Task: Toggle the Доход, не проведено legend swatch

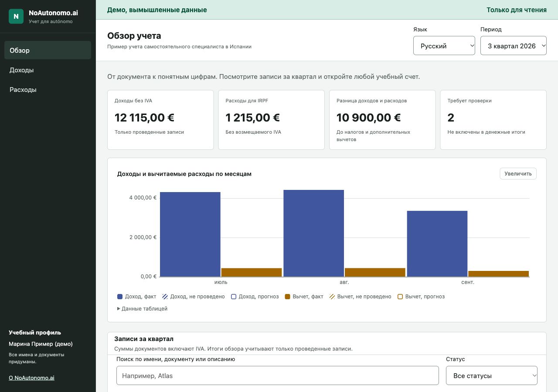Action: (165, 297)
